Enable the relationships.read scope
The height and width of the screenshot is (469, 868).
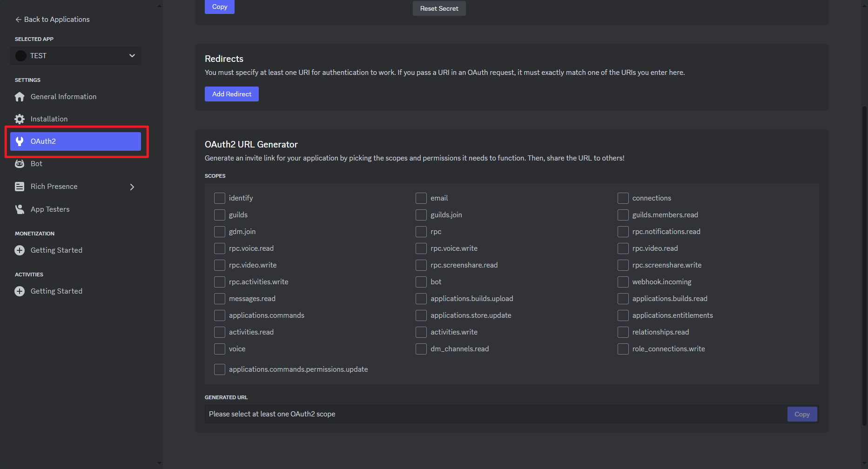coord(623,332)
